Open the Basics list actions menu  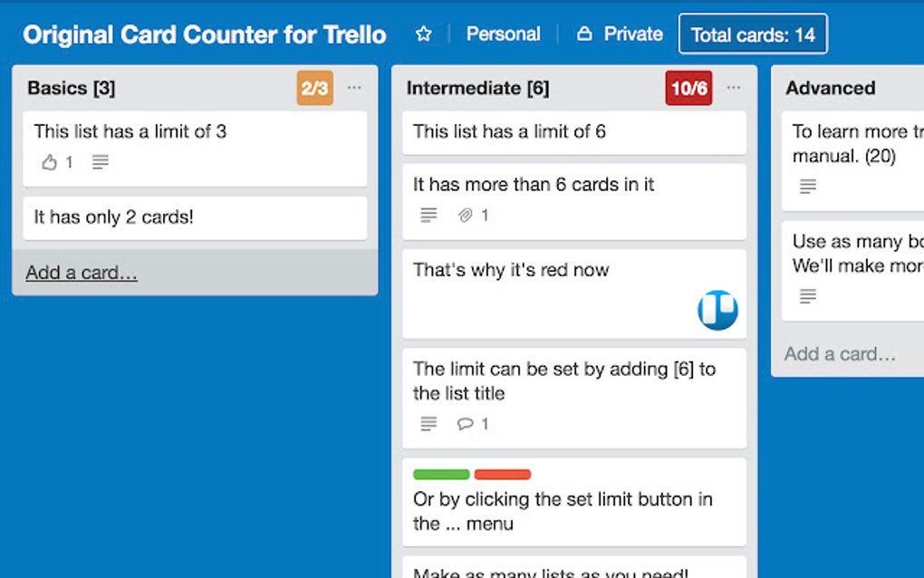click(354, 87)
